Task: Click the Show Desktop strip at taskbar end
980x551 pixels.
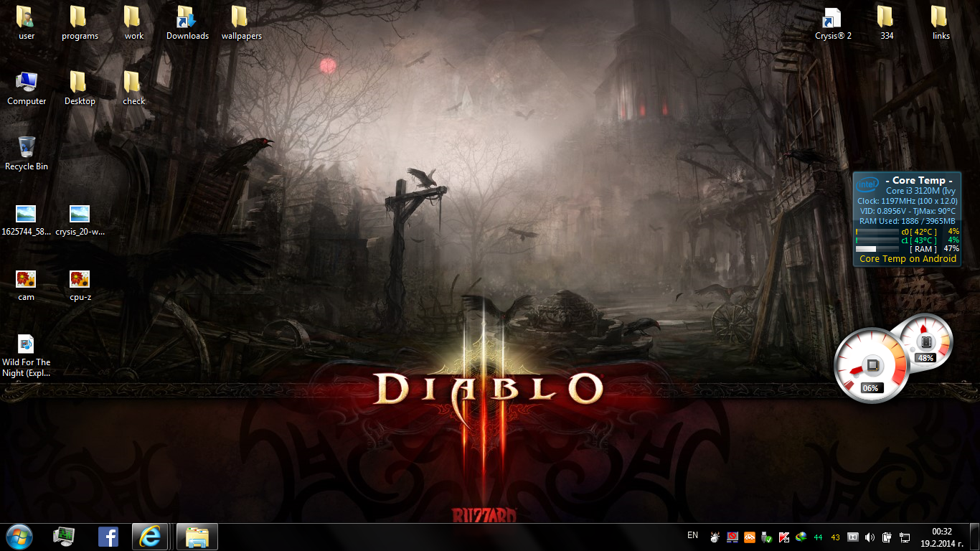Action: 974,537
